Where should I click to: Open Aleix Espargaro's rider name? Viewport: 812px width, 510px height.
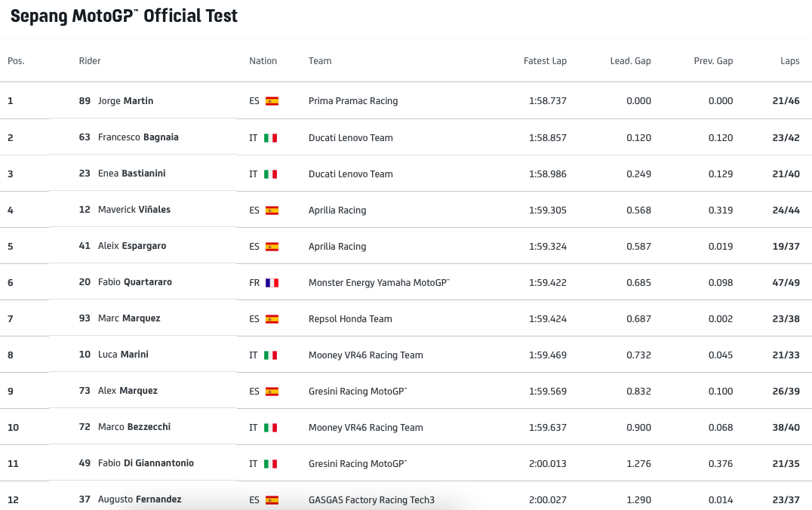(132, 246)
